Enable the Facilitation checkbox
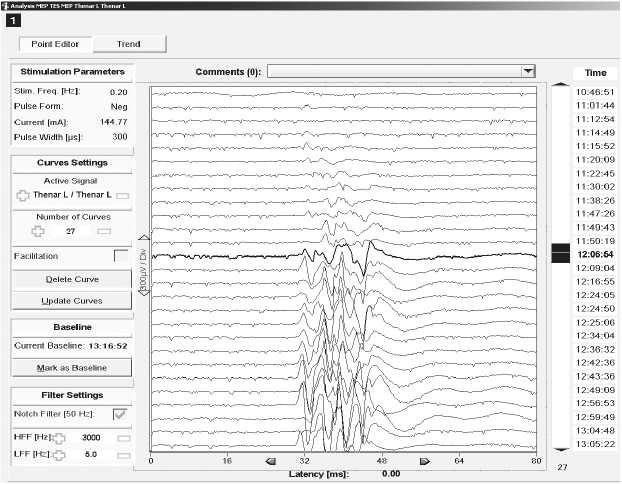622x484 pixels. [x=122, y=256]
